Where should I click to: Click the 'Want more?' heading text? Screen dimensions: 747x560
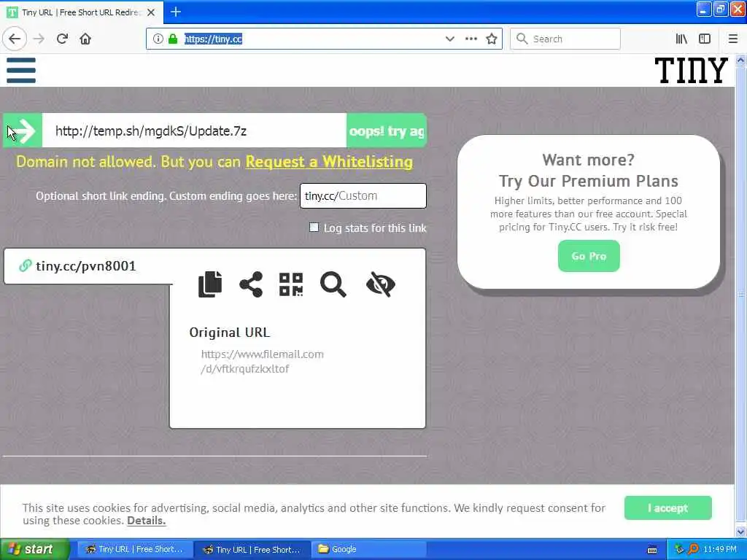[x=589, y=160]
